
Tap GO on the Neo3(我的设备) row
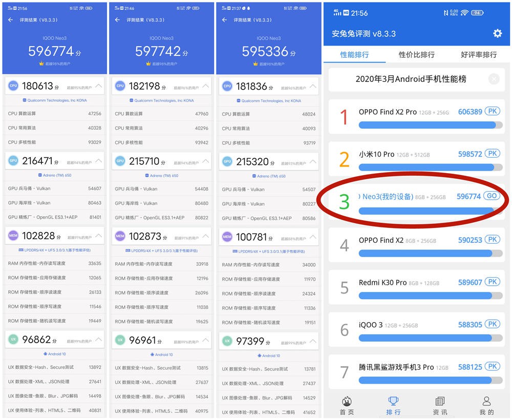click(492, 196)
